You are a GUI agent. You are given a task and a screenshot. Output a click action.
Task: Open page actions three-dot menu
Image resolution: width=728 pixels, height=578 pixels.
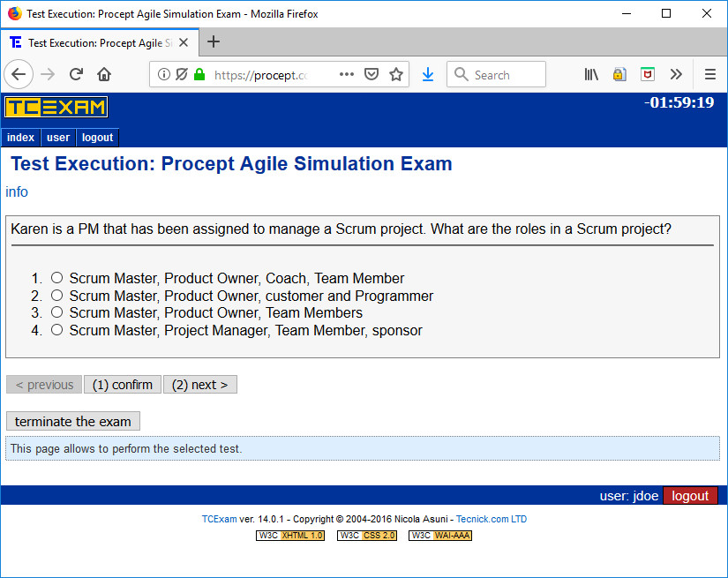tap(347, 74)
